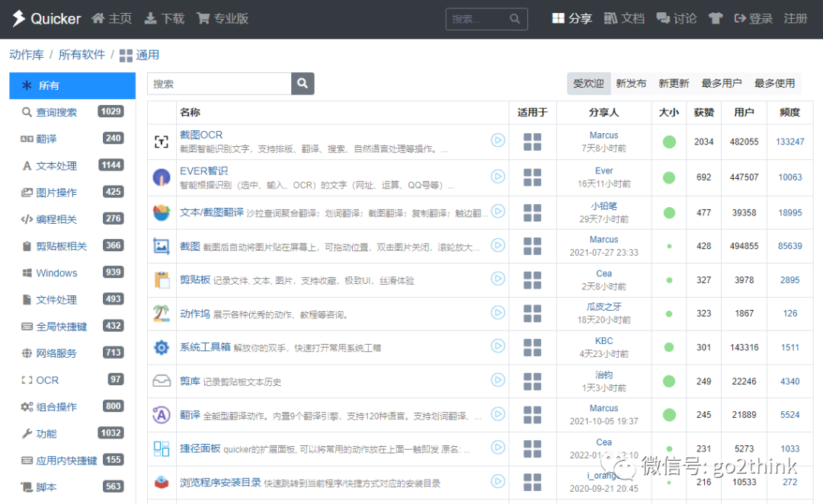This screenshot has height=504, width=823.
Task: Click the EVER智识 round avatar icon
Action: point(162,177)
